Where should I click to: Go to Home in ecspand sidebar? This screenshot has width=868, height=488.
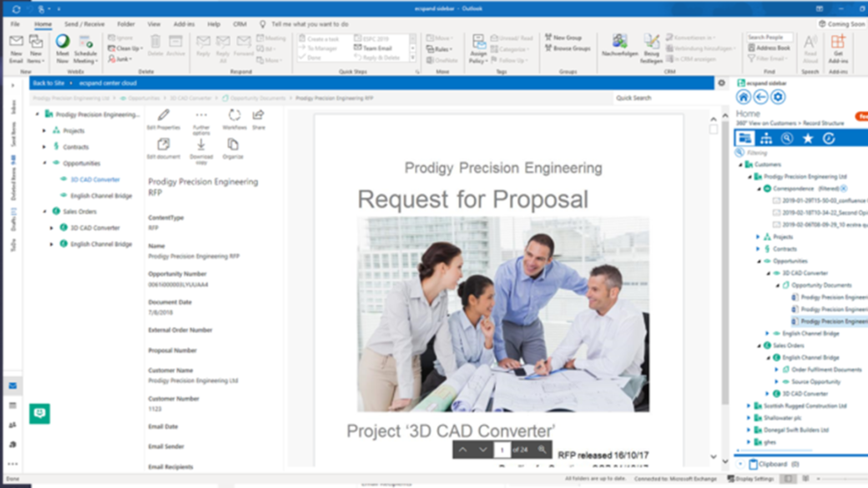click(744, 98)
